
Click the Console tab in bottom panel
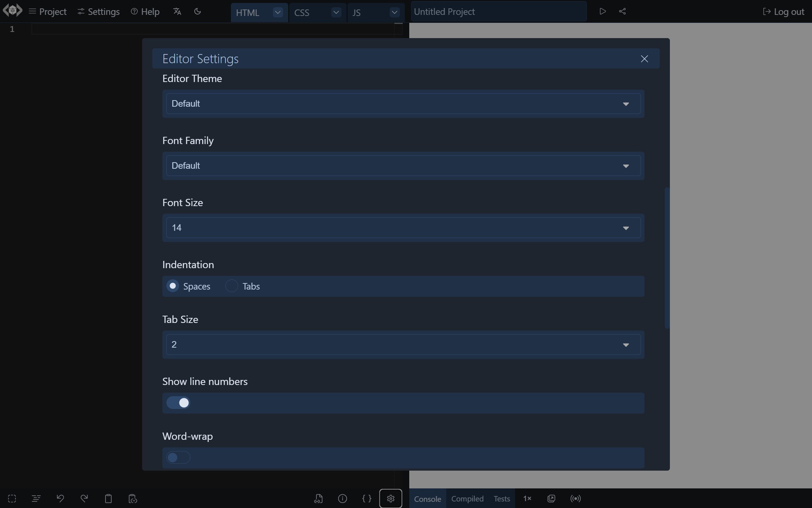point(427,498)
